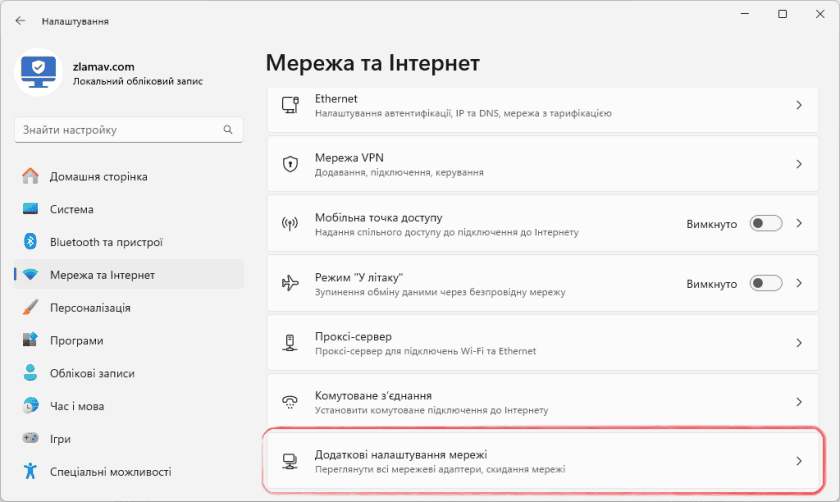
Task: Click the Час і мова globe-clock icon
Action: point(31,406)
